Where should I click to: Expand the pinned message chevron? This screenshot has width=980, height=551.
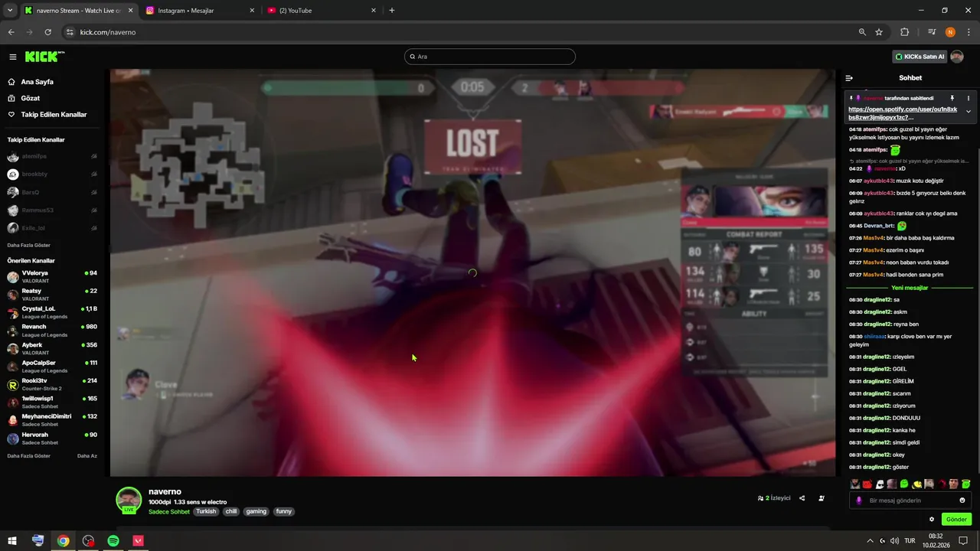point(968,112)
